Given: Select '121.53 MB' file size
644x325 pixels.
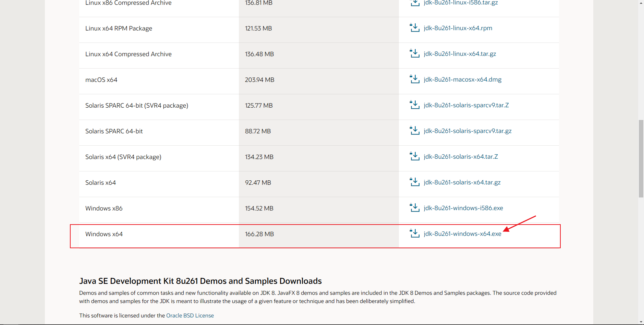Looking at the screenshot, I should click(258, 28).
